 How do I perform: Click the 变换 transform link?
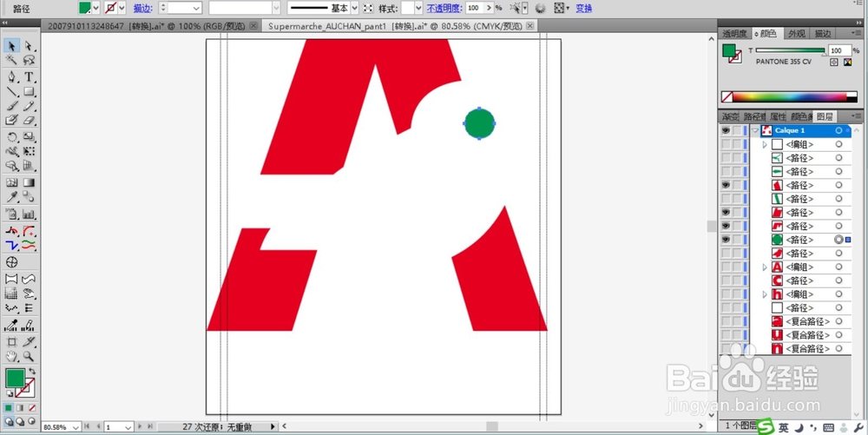[583, 9]
